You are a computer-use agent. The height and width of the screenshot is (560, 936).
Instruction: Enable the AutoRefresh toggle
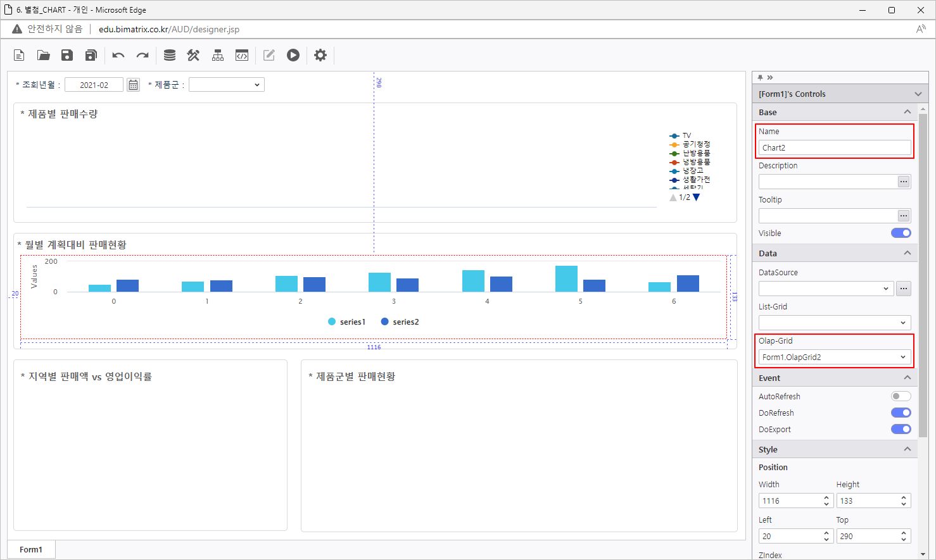tap(901, 396)
